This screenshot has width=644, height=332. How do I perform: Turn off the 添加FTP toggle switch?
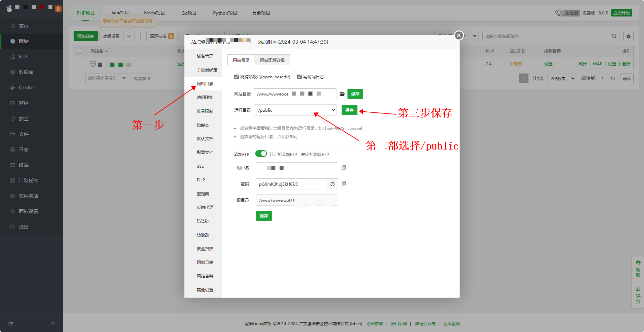(261, 154)
